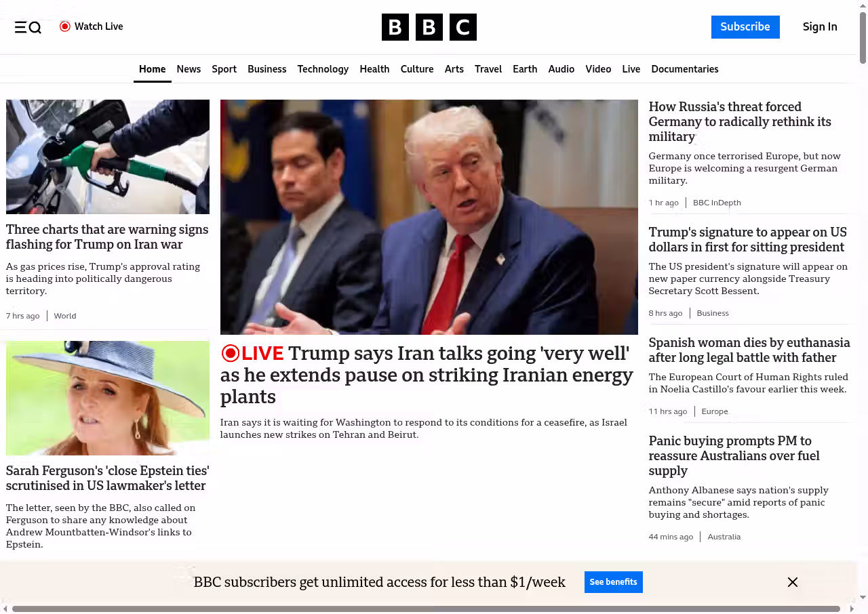Open the menu and search icon
868x614 pixels.
tap(28, 27)
